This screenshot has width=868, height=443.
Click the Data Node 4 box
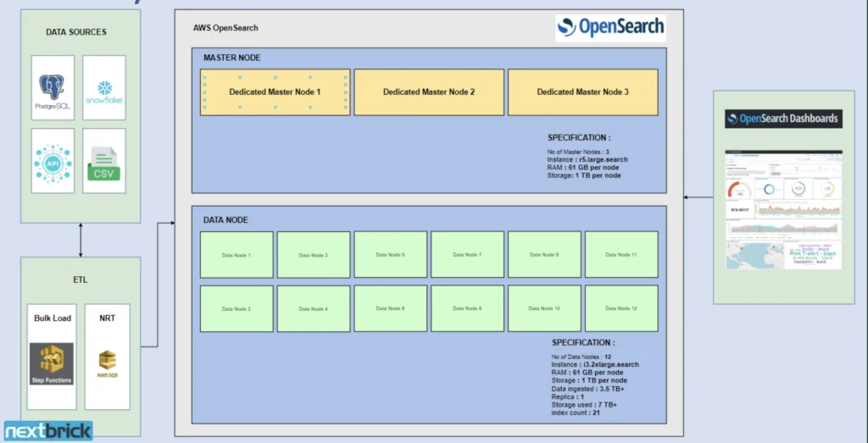314,308
